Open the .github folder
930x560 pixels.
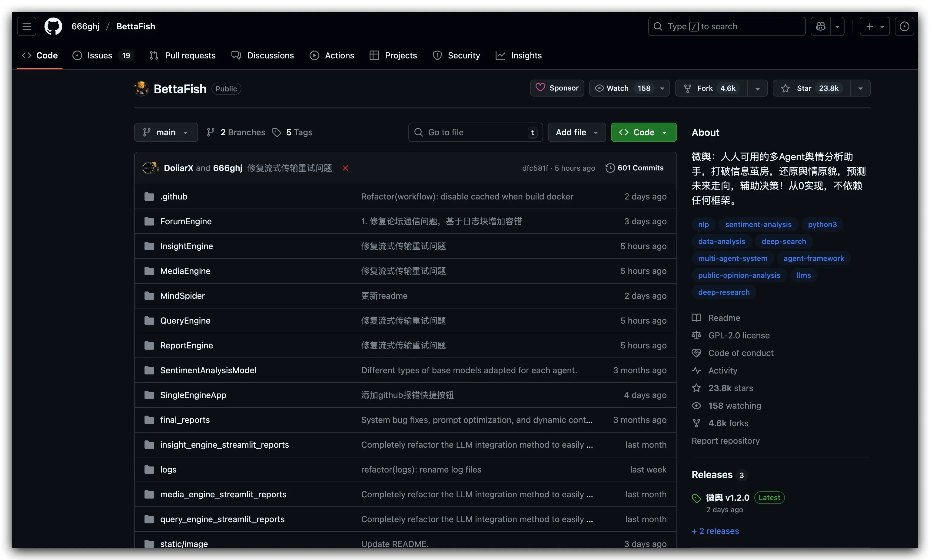[x=174, y=196]
